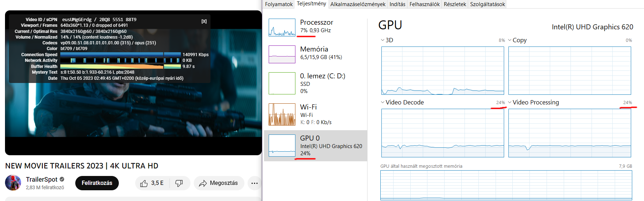Click the GPU 0 mini graph thumbnail

tap(282, 146)
